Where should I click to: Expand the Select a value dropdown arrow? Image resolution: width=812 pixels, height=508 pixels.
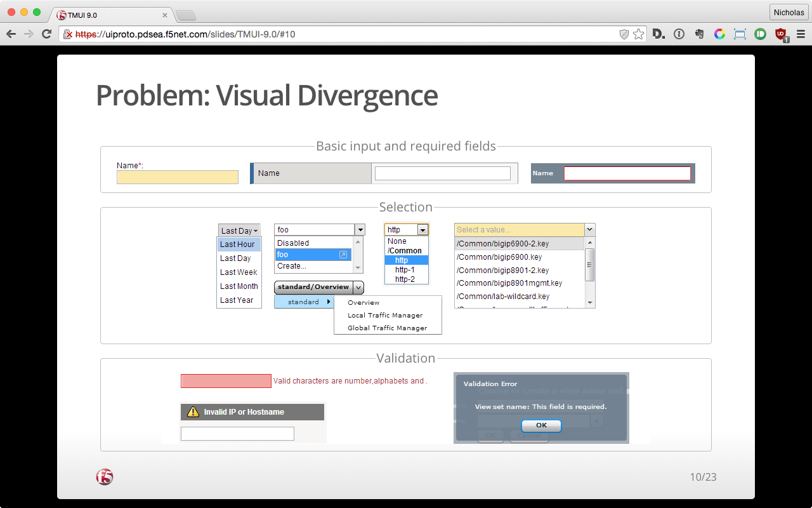[x=589, y=229]
